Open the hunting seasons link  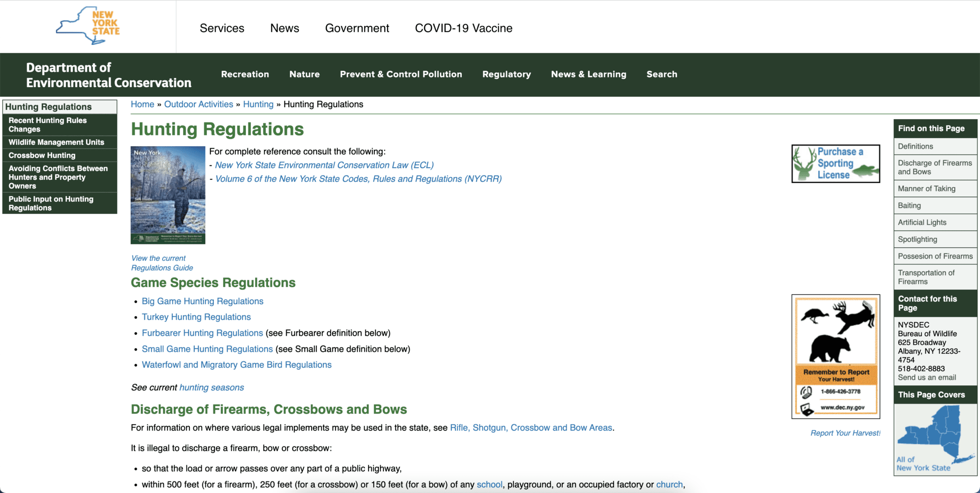(x=212, y=387)
